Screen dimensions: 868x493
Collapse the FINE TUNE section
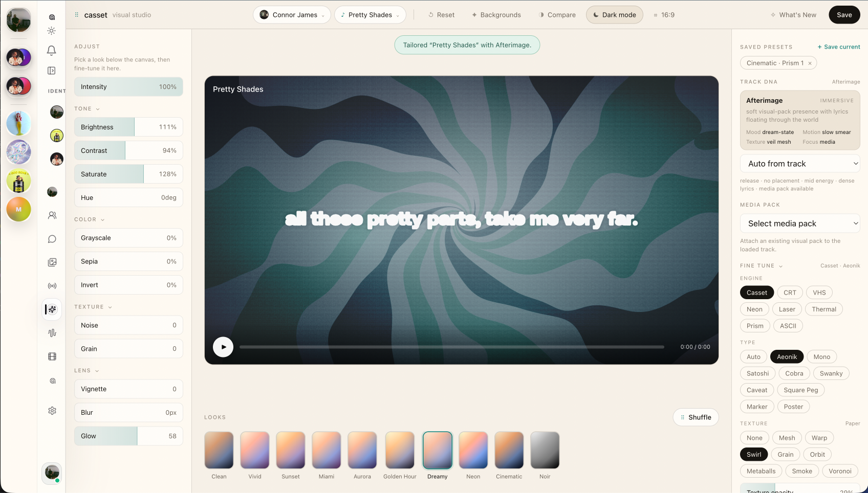coord(762,266)
